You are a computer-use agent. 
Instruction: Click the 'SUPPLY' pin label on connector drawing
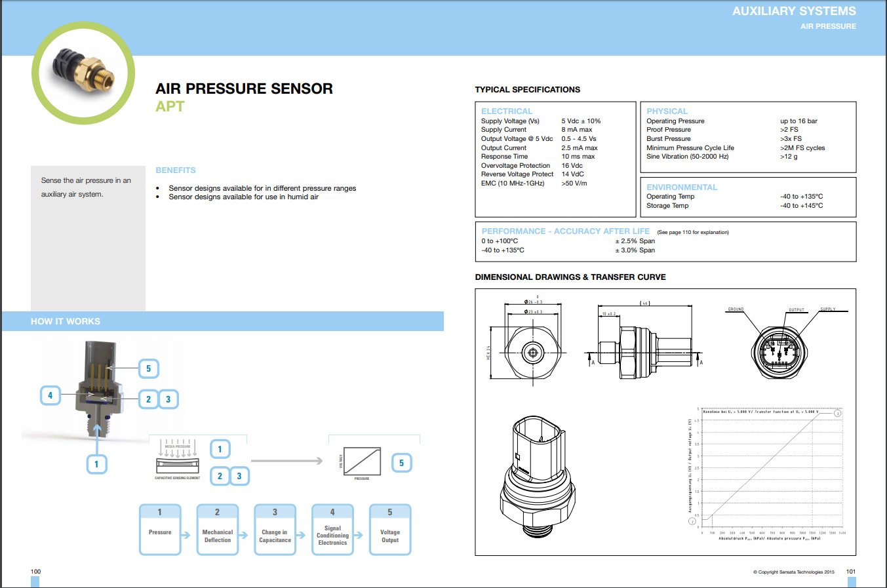click(828, 309)
